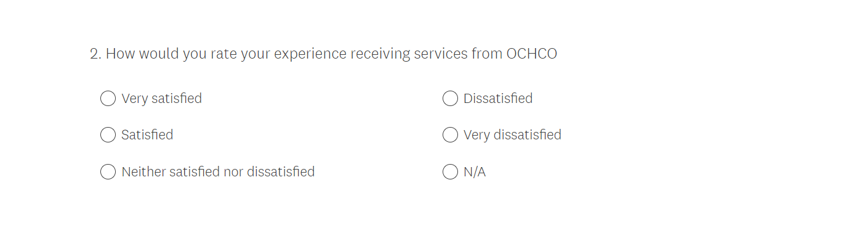This screenshot has width=868, height=238.
Task: Click the "Dissatisfied" option label text
Action: point(498,99)
